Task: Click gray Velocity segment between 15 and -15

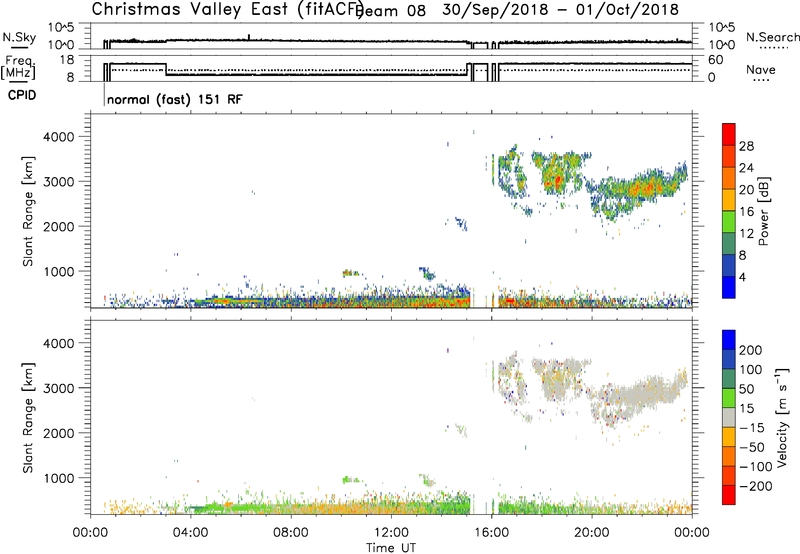Action: pyautogui.click(x=729, y=417)
